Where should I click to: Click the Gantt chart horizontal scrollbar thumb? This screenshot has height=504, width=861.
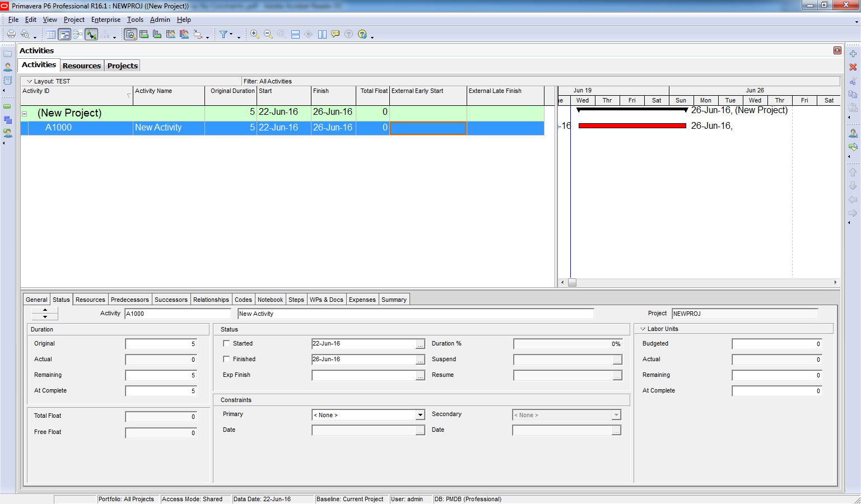pyautogui.click(x=572, y=283)
